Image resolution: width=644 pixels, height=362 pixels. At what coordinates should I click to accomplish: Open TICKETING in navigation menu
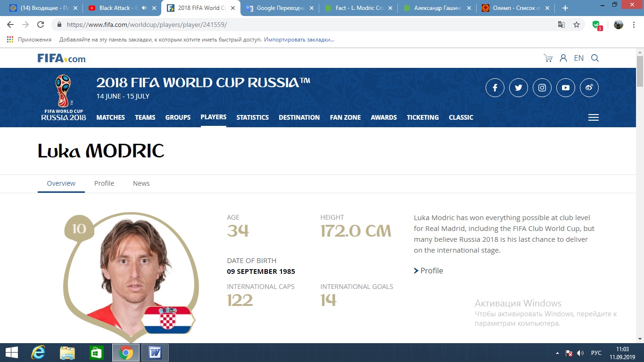click(x=423, y=117)
